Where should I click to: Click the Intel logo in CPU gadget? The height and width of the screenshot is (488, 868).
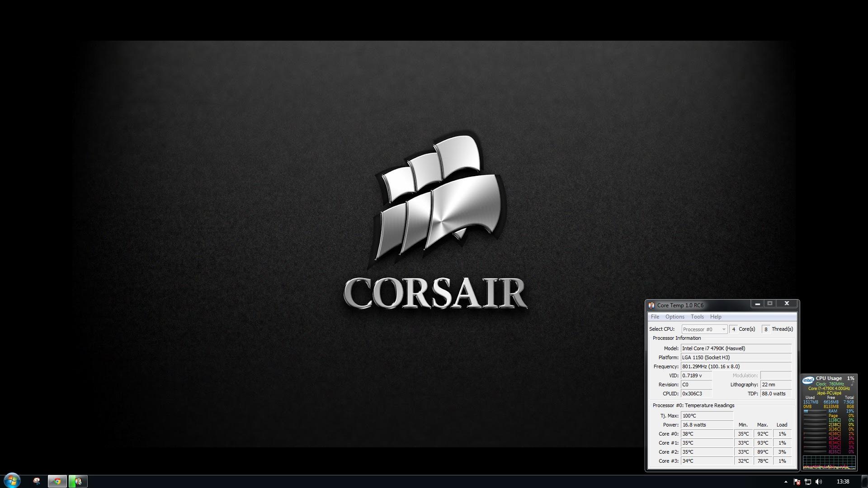[808, 380]
